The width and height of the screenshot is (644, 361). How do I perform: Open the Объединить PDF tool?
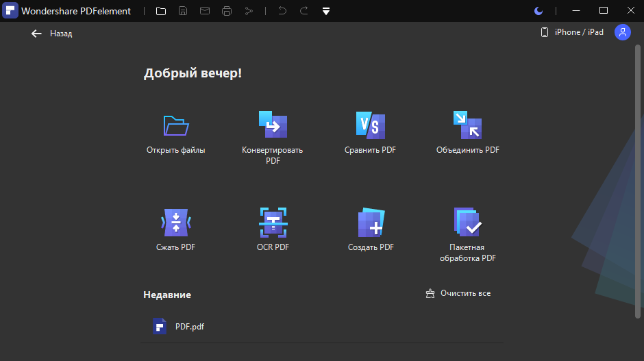click(x=468, y=133)
